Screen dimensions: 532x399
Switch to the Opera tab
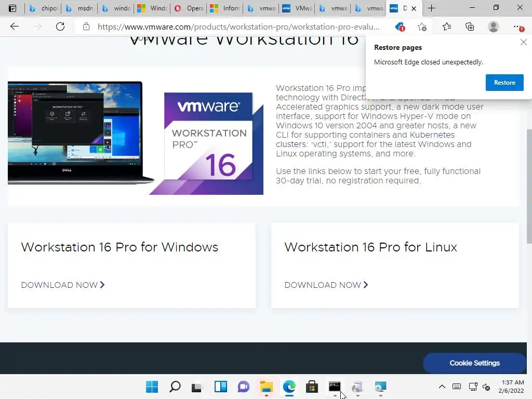pyautogui.click(x=189, y=8)
